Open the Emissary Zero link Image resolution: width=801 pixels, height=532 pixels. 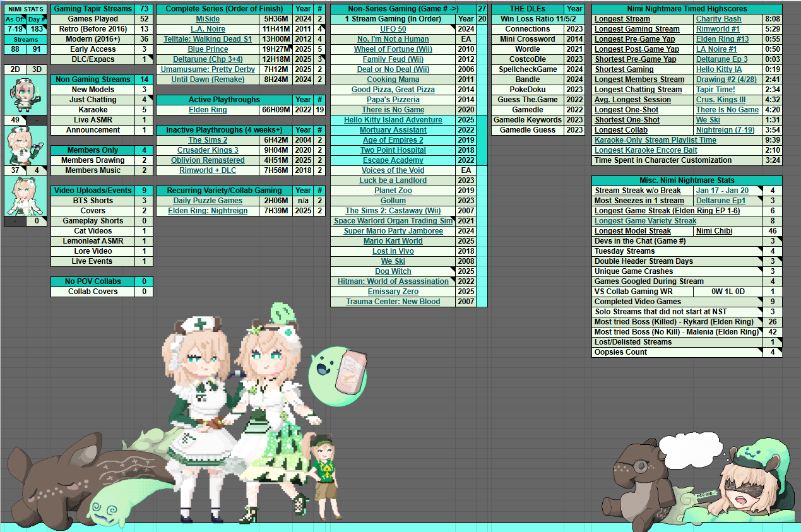point(393,292)
